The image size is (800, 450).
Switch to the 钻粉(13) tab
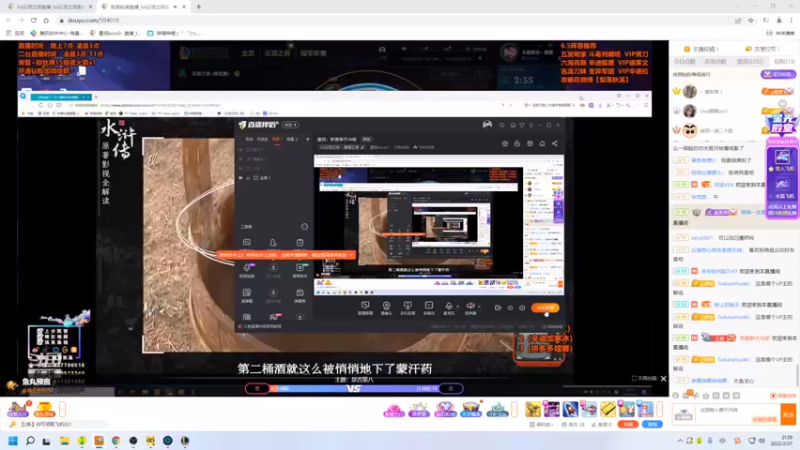pyautogui.click(x=784, y=61)
